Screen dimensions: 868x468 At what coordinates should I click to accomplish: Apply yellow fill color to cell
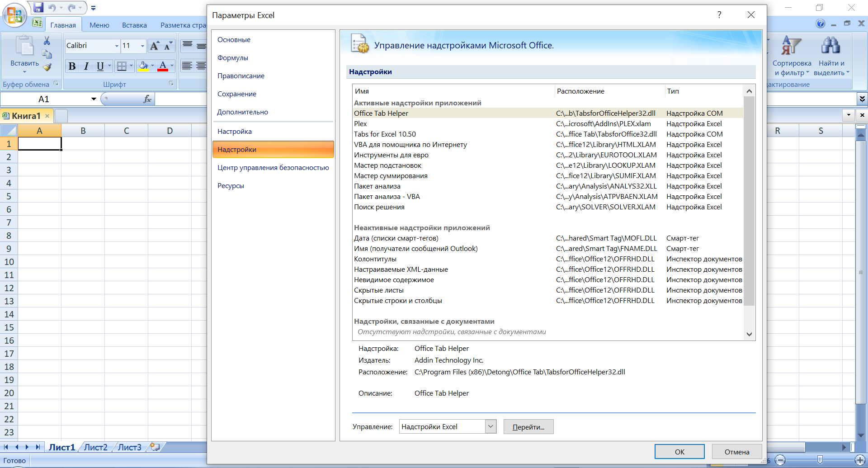[x=143, y=66]
